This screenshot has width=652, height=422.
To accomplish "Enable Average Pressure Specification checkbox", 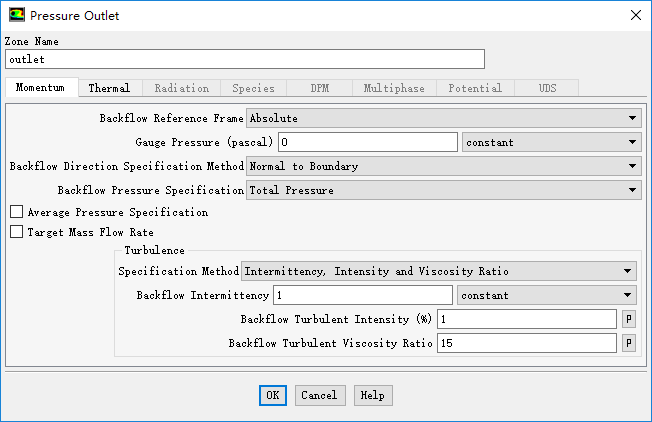I will point(16,212).
